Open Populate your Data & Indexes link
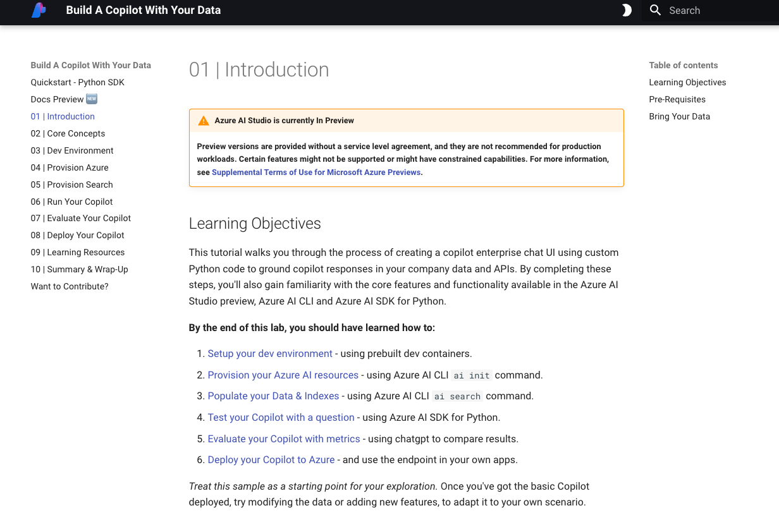This screenshot has height=532, width=779. click(274, 396)
